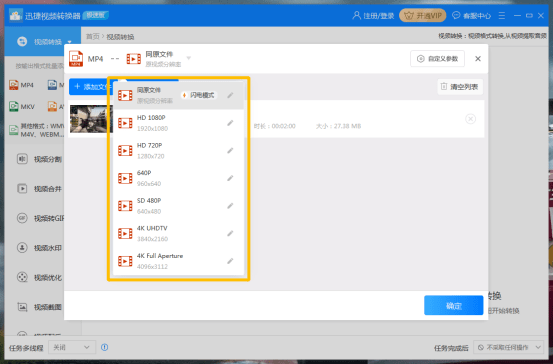Screen dimensions: 553x364
Task: Select 4K Full Aperture 4096x3112 option
Action: [x=178, y=261]
